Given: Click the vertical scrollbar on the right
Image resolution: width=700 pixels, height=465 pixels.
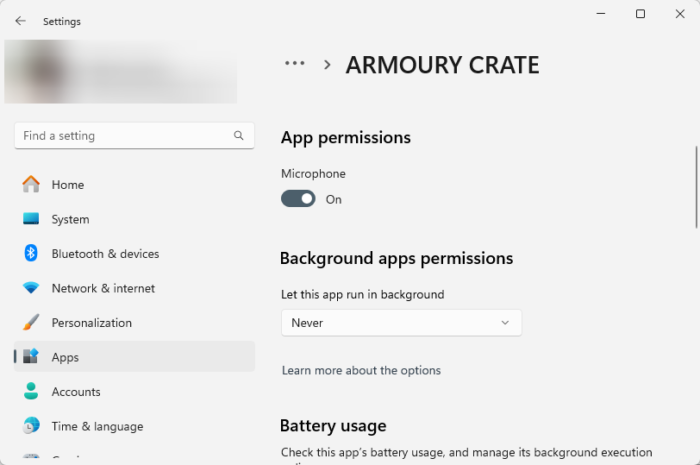Looking at the screenshot, I should pyautogui.click(x=696, y=187).
